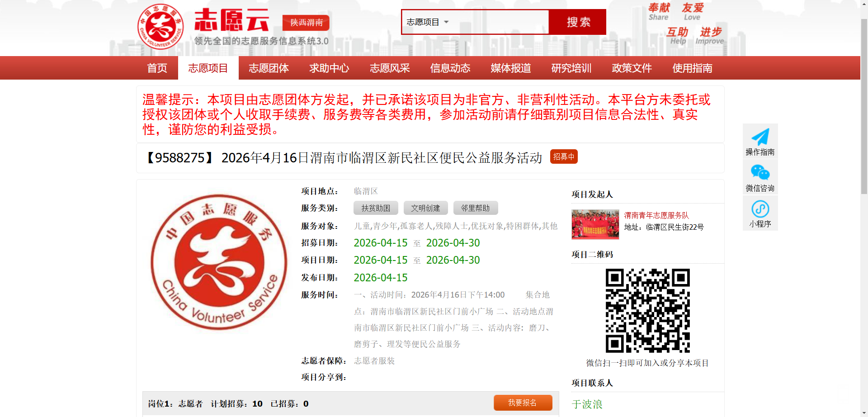
Task: Expand the 志愿项目 search type dropdown
Action: [427, 22]
